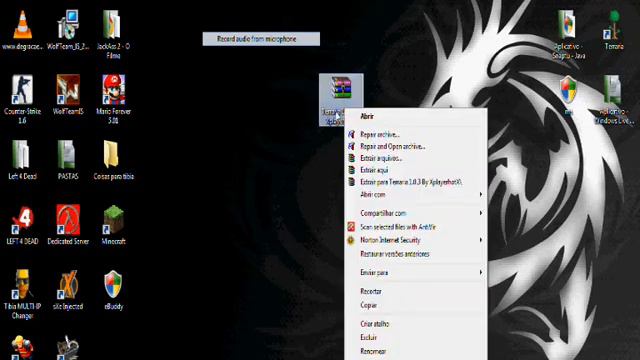640x360 pixels.
Task: Launch the LEFT 4 DEAD game shortcut
Action: click(22, 220)
